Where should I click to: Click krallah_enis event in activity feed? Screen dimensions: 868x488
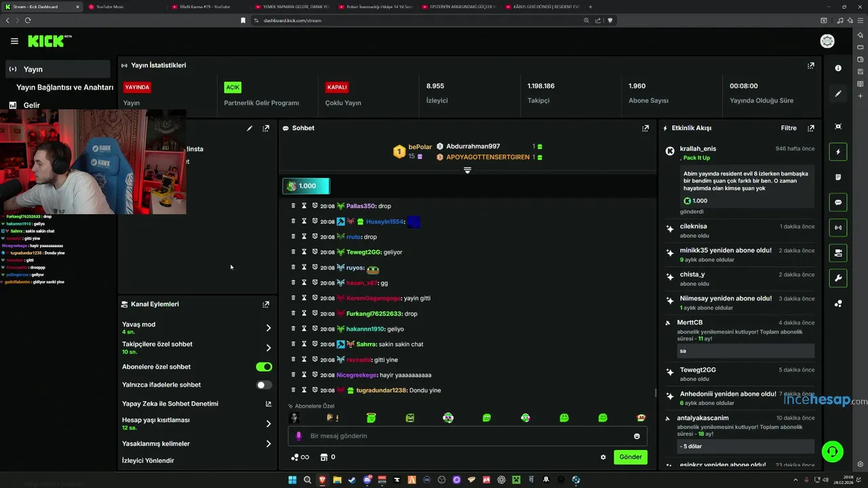click(741, 179)
